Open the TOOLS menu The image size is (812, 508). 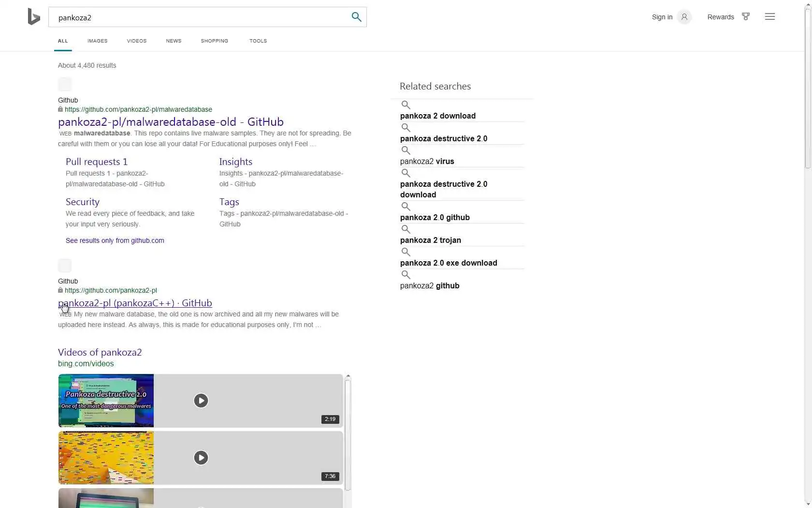click(258, 41)
